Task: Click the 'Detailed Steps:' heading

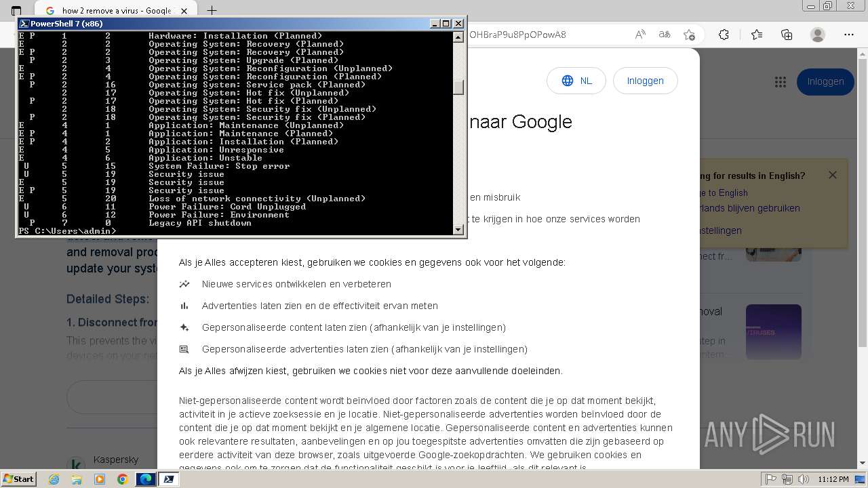Action: click(x=108, y=299)
